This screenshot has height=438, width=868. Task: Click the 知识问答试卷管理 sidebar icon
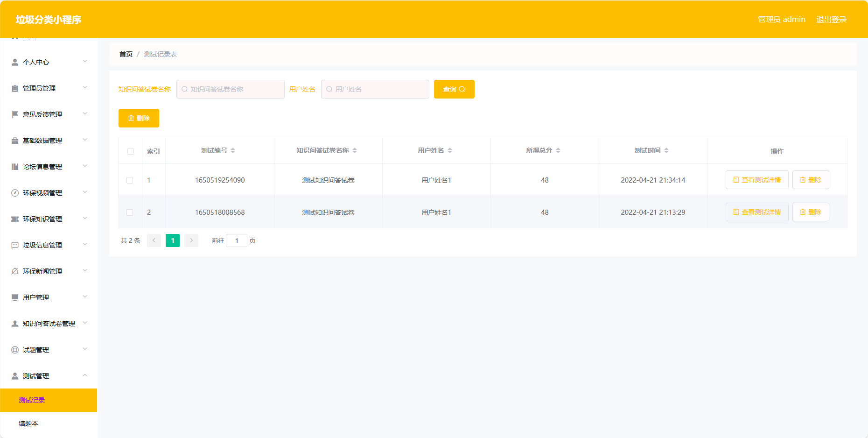(x=15, y=324)
